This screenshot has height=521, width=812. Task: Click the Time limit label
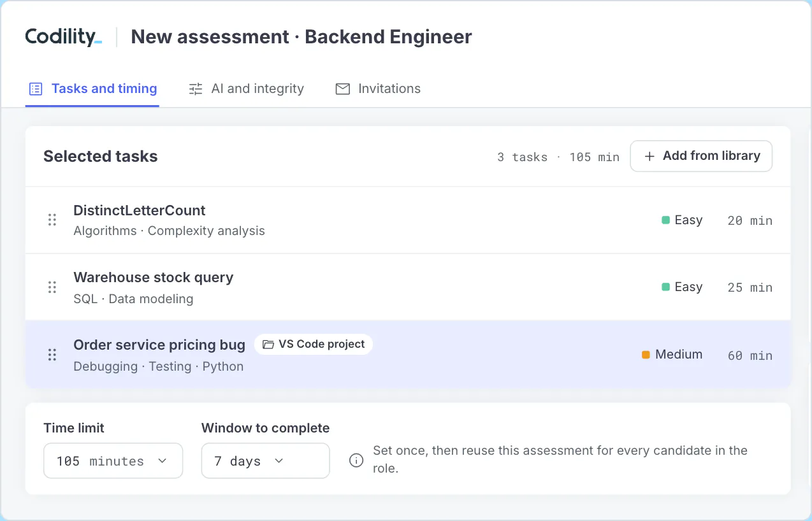pos(74,428)
